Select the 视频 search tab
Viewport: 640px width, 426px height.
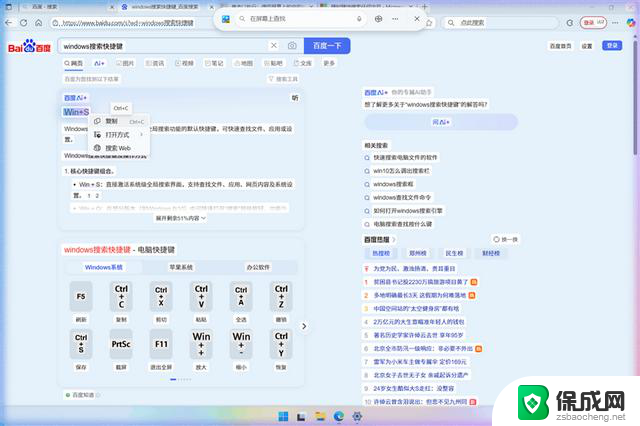[184, 63]
